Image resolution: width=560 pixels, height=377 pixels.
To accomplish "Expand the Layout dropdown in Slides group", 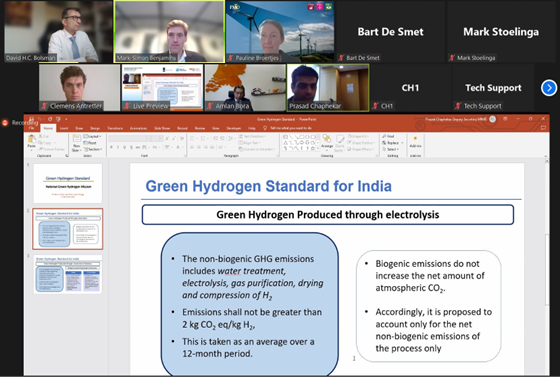I will tap(92, 136).
